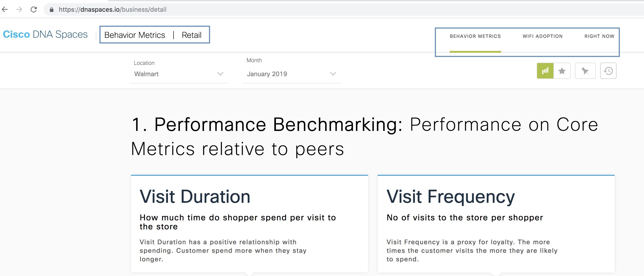
Task: Reload the page with refresh icon
Action: [34, 9]
